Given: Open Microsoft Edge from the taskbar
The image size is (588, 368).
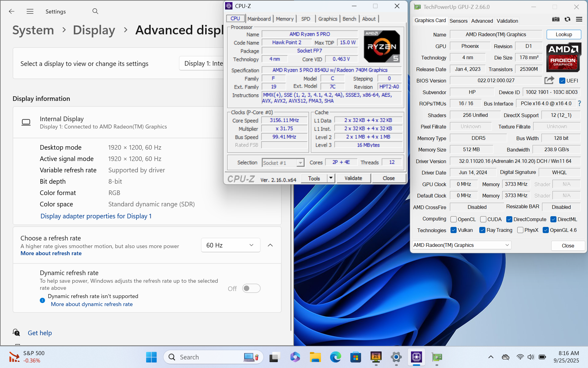Looking at the screenshot, I should (335, 357).
